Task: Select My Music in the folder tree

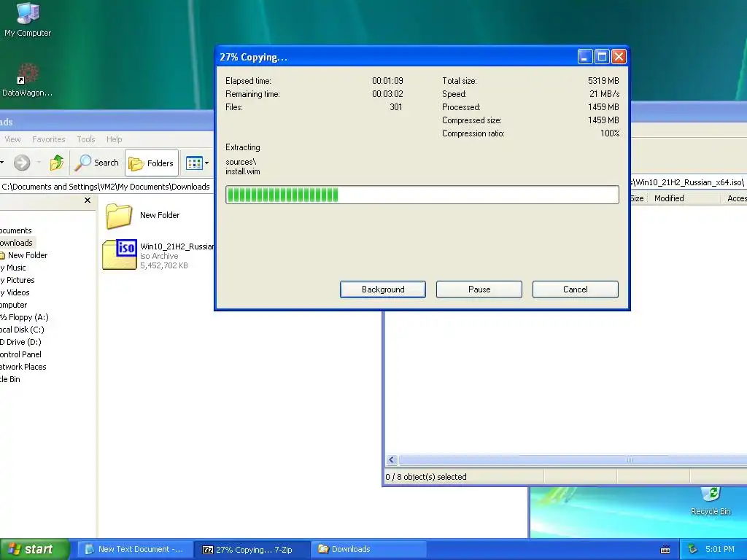Action: click(x=13, y=268)
